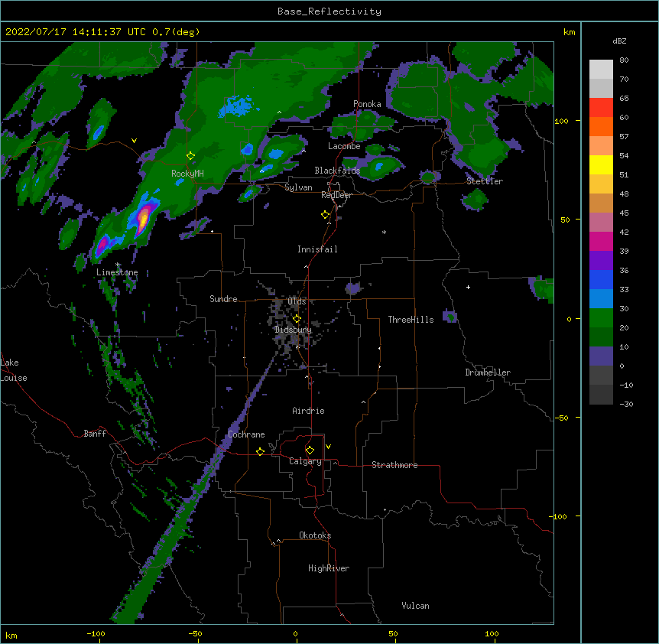
Task: Select the pink 42-45 dBZ legend band
Action: click(x=601, y=223)
